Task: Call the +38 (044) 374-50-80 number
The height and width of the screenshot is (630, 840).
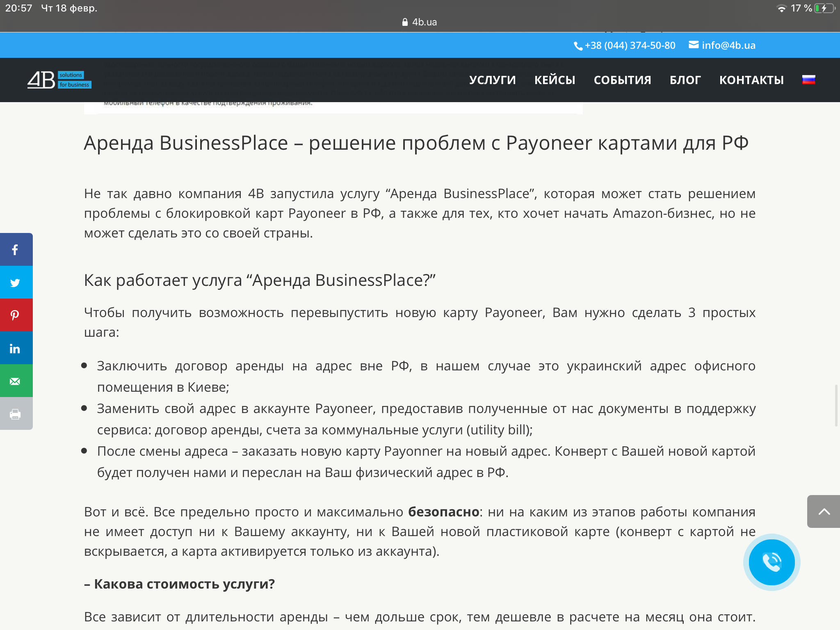Action: [629, 46]
